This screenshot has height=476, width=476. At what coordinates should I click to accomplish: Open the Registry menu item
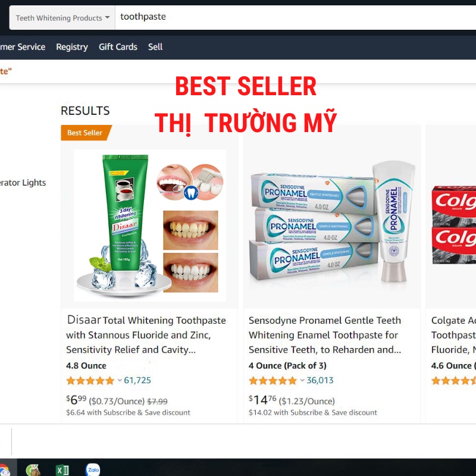(72, 47)
